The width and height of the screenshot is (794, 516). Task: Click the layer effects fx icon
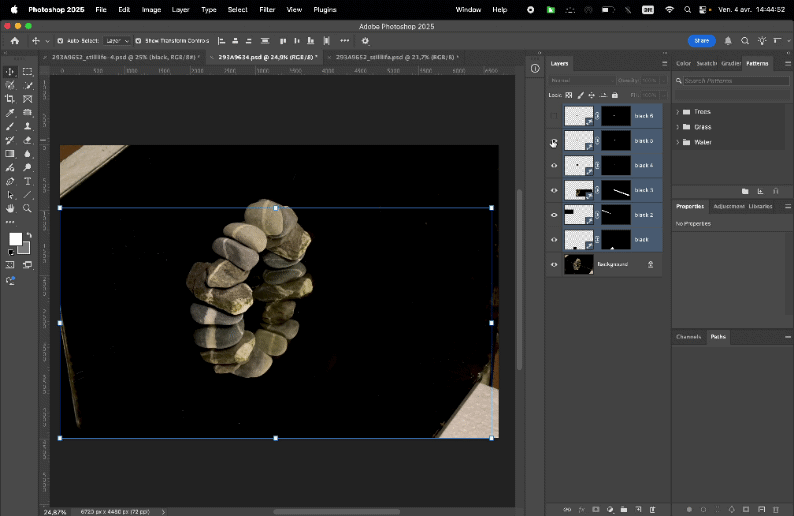pos(582,509)
